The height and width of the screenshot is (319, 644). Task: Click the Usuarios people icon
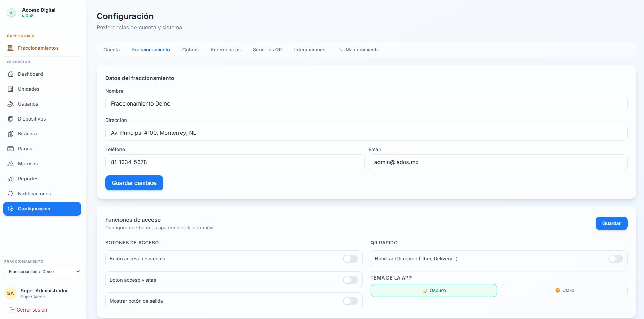11,104
